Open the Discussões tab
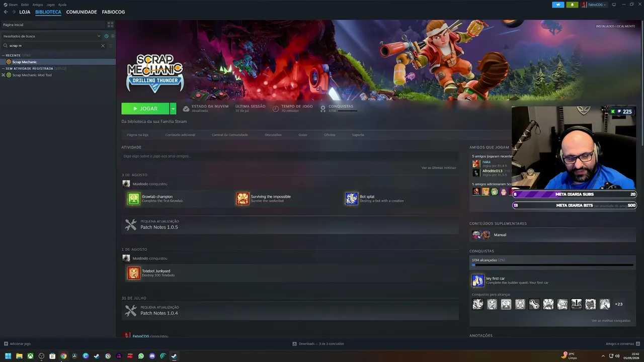Viewport: 644px width, 362px height. pyautogui.click(x=273, y=135)
